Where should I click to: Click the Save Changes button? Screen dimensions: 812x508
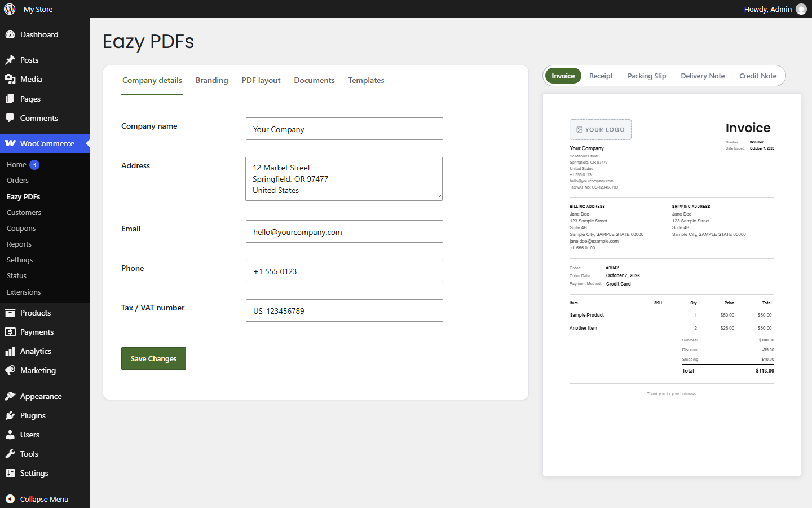pyautogui.click(x=153, y=358)
